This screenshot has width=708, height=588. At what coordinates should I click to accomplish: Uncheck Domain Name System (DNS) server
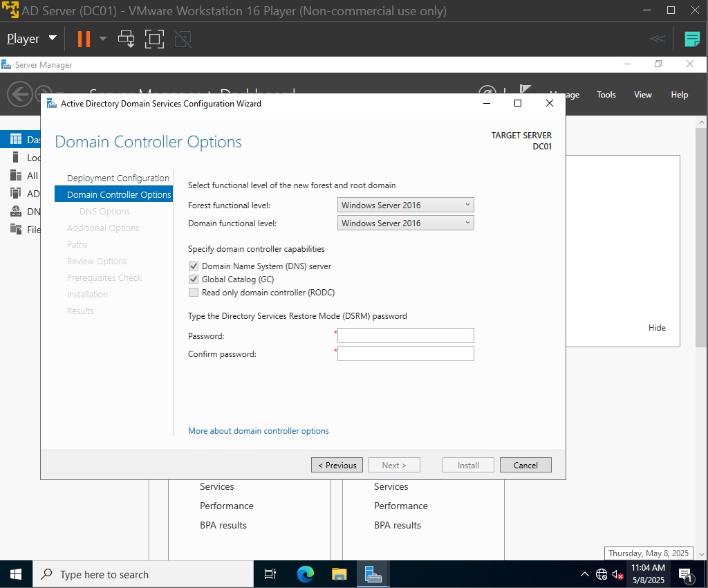(x=194, y=266)
